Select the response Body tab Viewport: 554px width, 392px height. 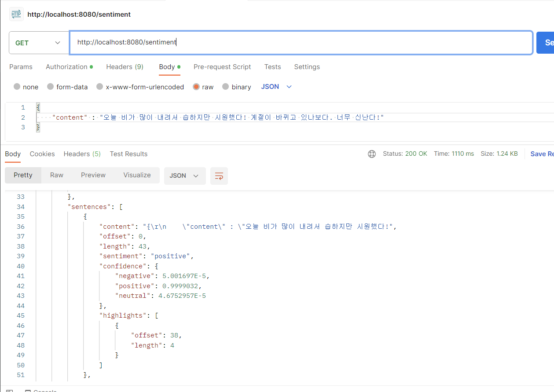click(13, 154)
